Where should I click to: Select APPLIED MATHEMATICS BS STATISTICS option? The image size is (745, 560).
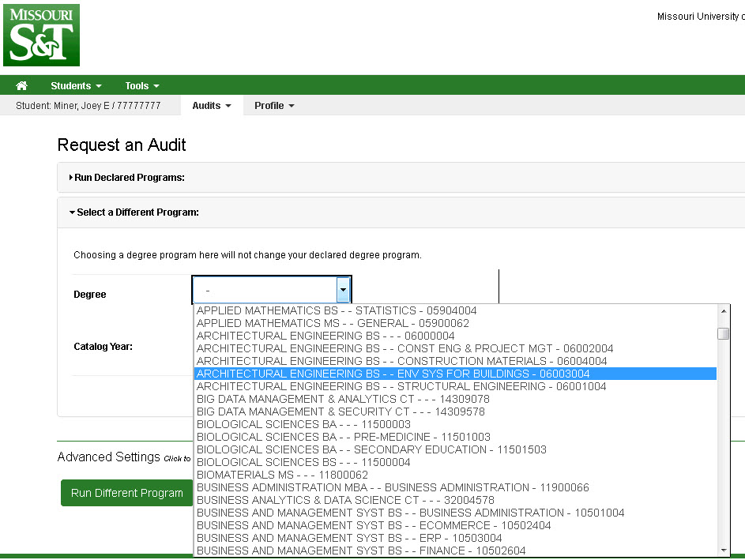pos(455,310)
